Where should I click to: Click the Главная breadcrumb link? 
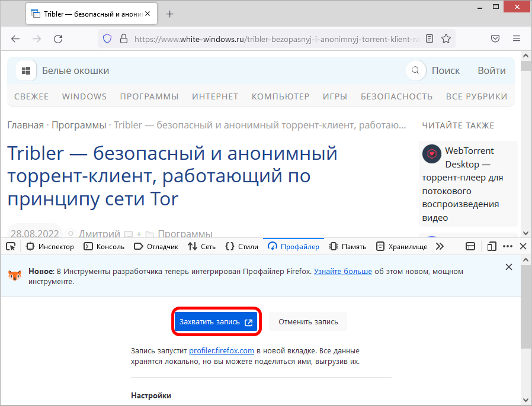click(25, 125)
